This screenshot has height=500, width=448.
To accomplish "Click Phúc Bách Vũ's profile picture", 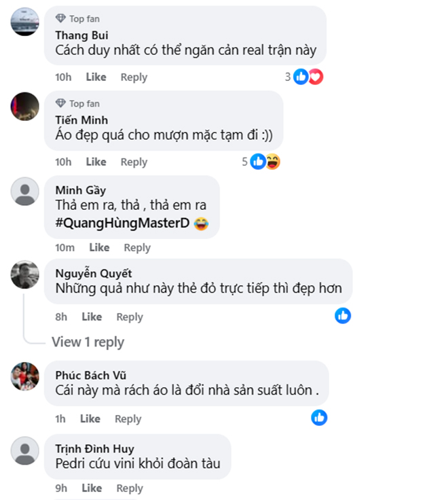I will point(26,376).
